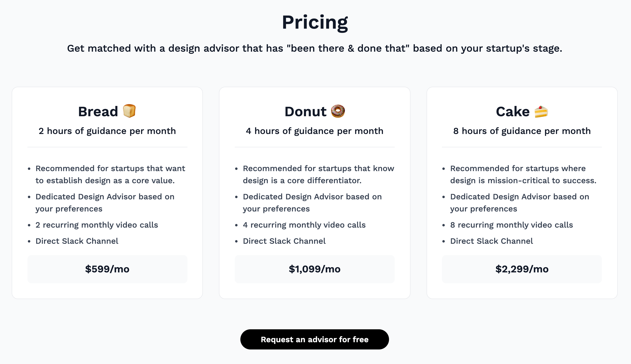
Task: Click the cake slice emoji icon
Action: [541, 112]
